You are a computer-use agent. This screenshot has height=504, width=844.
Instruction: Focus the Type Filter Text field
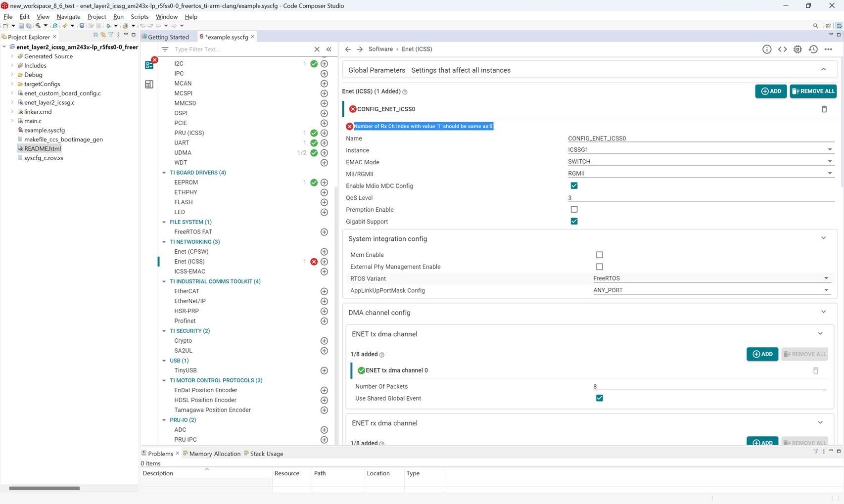point(242,49)
